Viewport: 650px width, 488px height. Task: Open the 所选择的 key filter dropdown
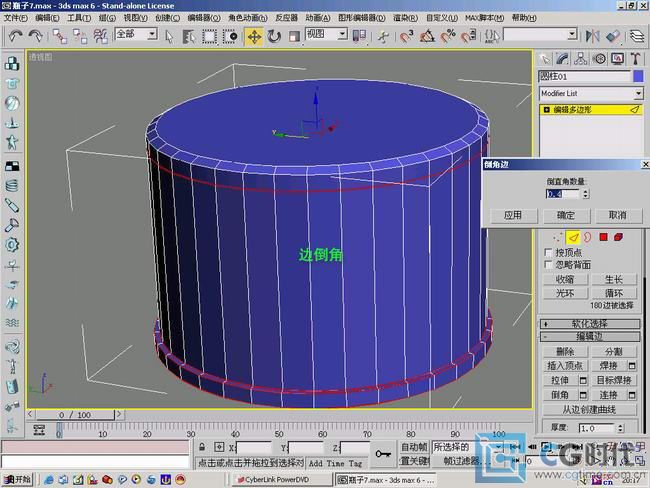tap(498, 447)
